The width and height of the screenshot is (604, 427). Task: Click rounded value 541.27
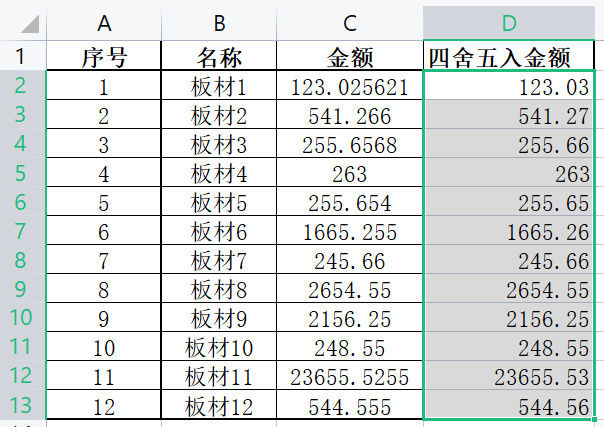pyautogui.click(x=509, y=114)
